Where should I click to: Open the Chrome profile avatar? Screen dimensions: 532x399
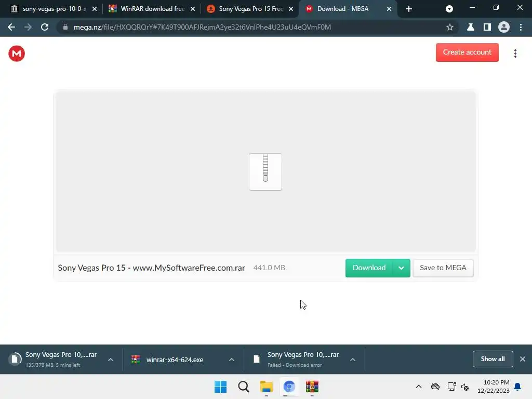point(504,27)
